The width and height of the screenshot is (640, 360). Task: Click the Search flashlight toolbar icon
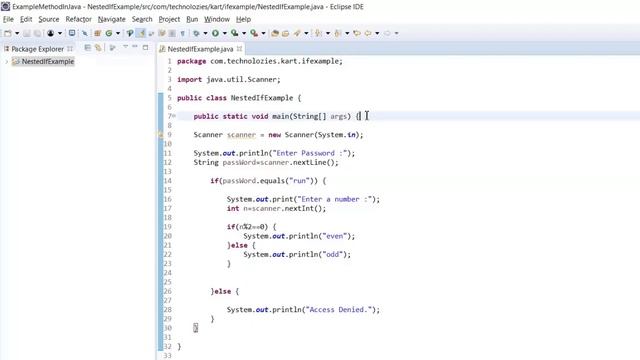click(297, 33)
